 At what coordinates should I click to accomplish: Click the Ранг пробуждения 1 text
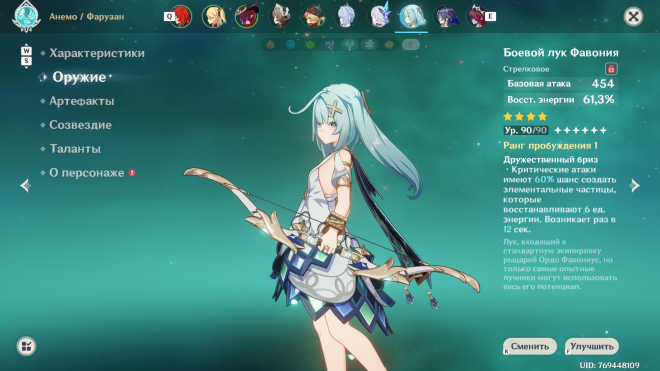pos(550,146)
